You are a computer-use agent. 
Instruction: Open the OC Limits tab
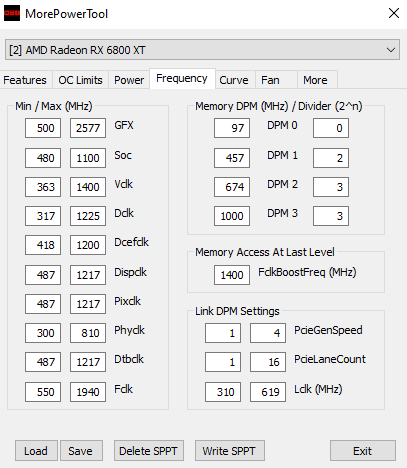pyautogui.click(x=80, y=80)
